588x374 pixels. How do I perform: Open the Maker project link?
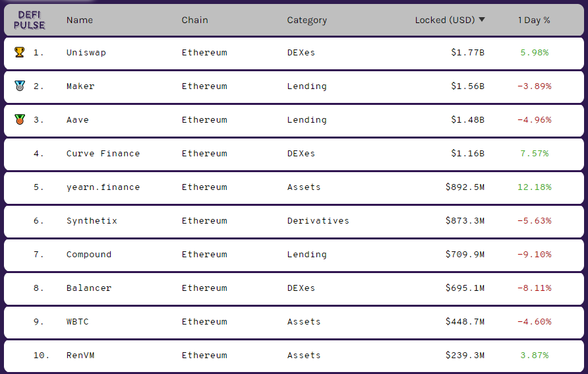80,86
